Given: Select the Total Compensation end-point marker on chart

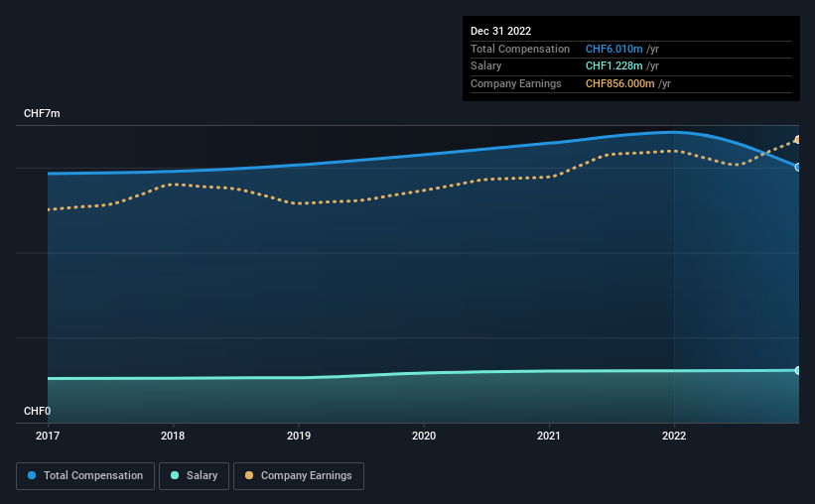Looking at the screenshot, I should (x=797, y=168).
